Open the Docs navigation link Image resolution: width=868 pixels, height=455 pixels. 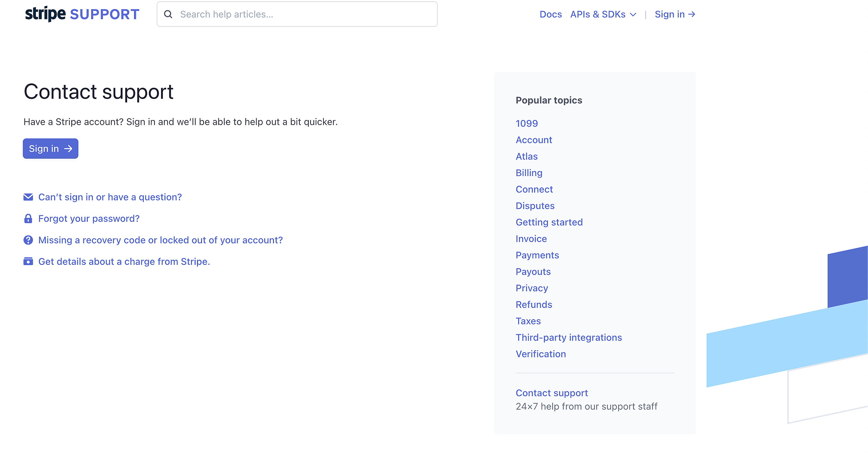(x=551, y=14)
